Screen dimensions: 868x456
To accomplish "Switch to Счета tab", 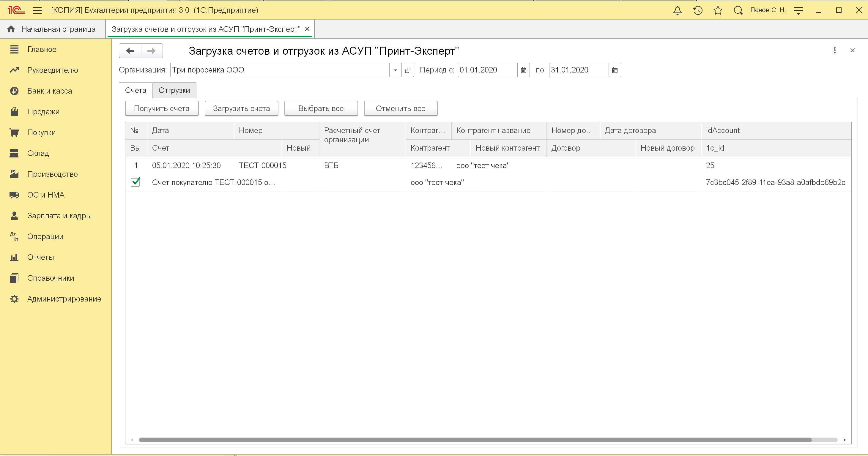I will [136, 90].
